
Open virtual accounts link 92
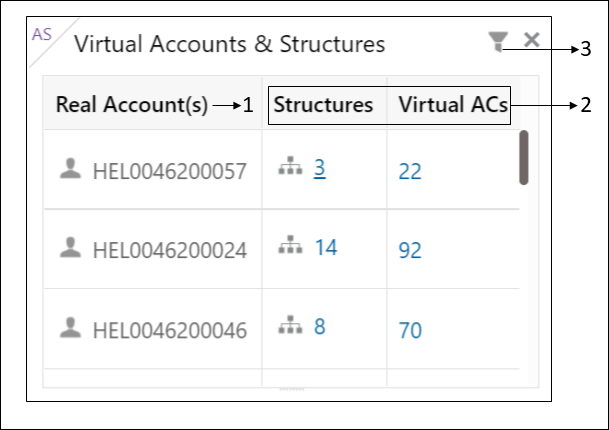coord(410,250)
